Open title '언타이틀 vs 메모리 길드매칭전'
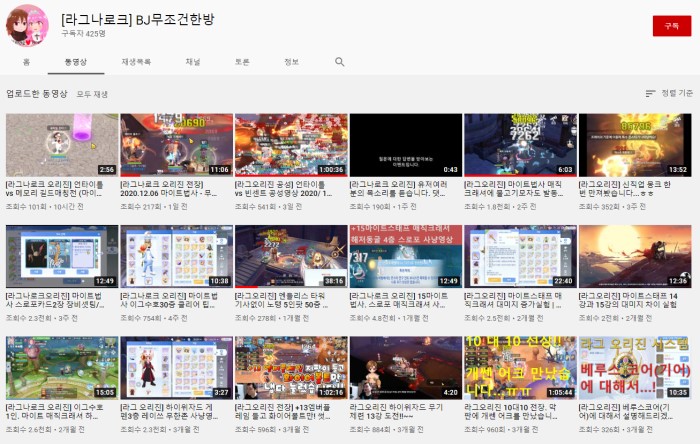Image resolution: width=700 pixels, height=444 pixels. (55, 189)
